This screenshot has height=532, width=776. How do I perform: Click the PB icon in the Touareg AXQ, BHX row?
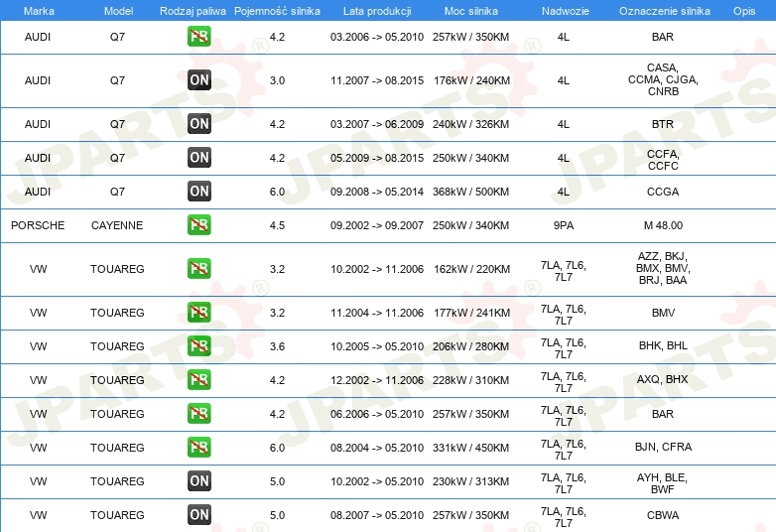coord(199,380)
